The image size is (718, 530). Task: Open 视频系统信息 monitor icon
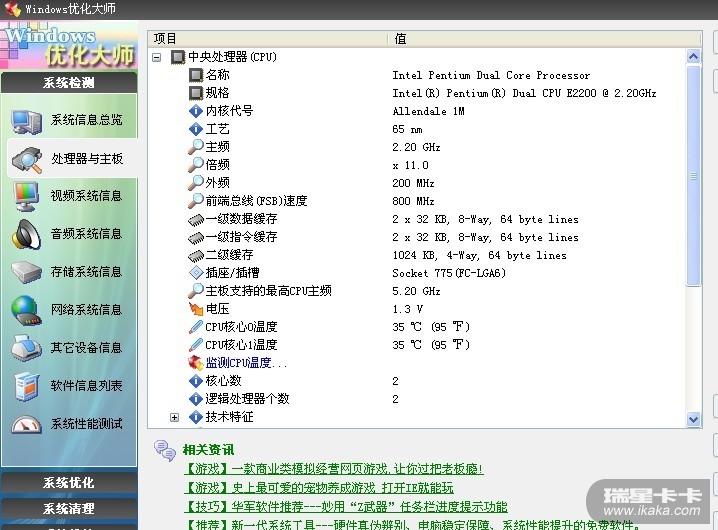click(26, 196)
